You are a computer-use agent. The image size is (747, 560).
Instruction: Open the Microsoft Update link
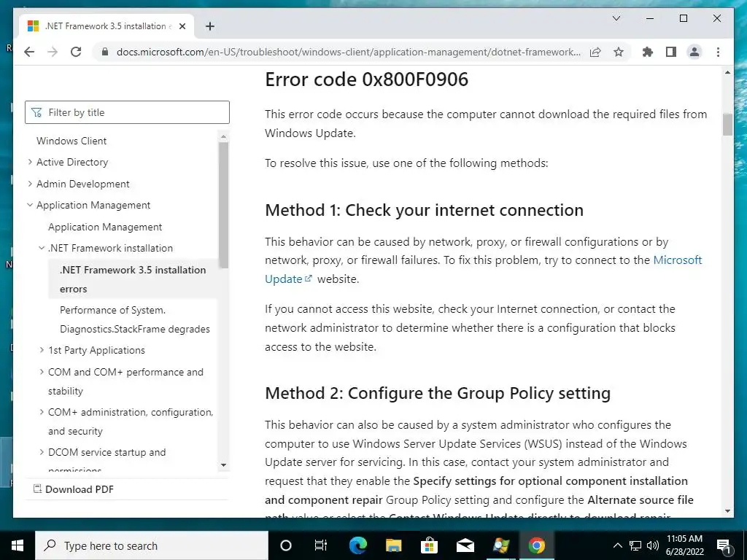[x=677, y=260]
